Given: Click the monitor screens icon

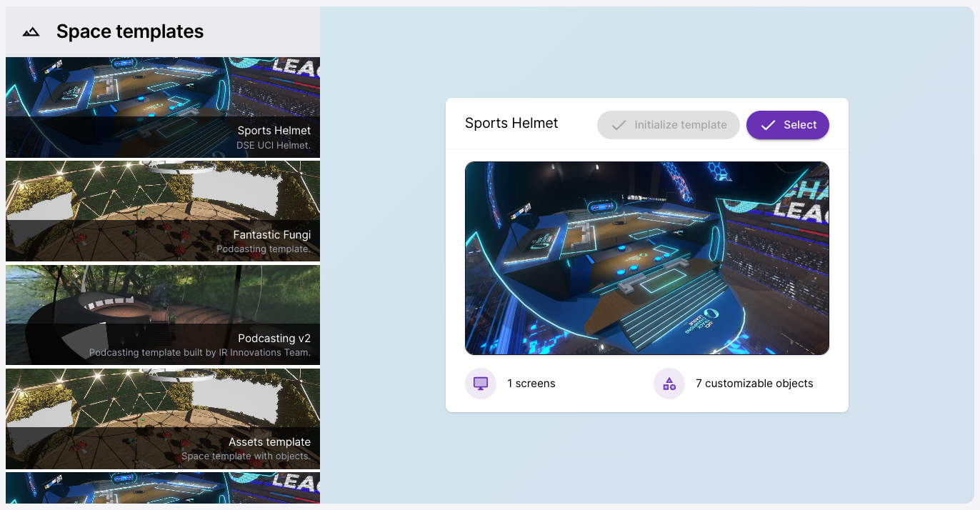Looking at the screenshot, I should pos(481,384).
